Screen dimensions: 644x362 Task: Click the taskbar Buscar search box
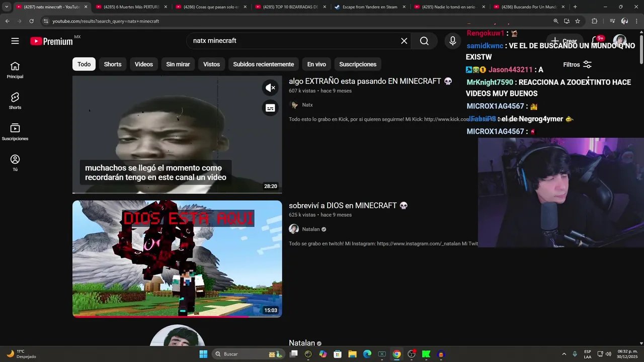coord(249,354)
